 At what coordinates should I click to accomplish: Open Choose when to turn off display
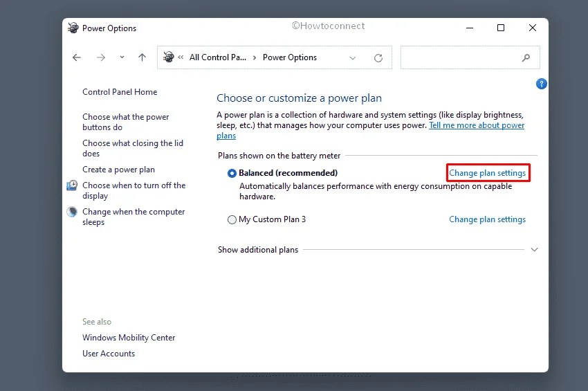134,190
